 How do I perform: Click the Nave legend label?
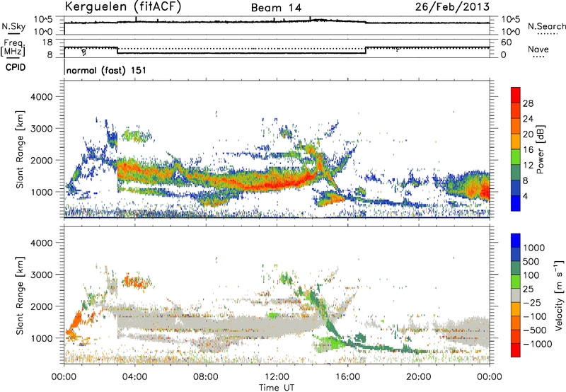pyautogui.click(x=538, y=50)
